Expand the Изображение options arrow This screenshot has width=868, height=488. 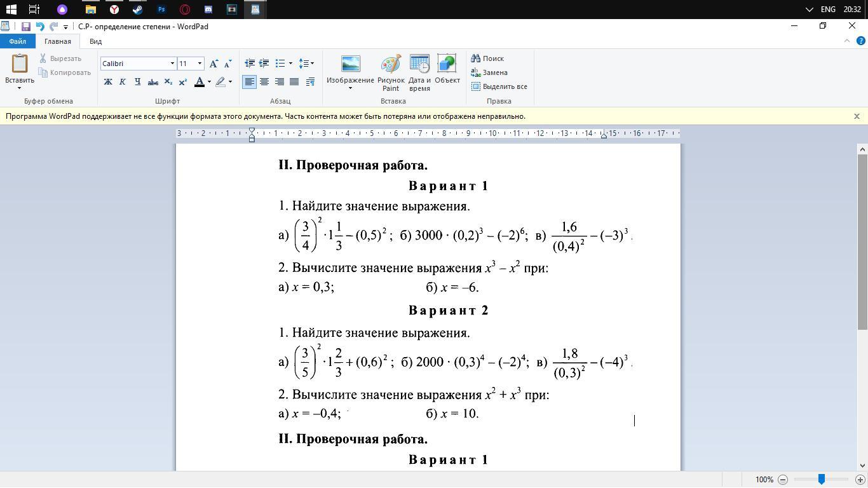coord(350,88)
